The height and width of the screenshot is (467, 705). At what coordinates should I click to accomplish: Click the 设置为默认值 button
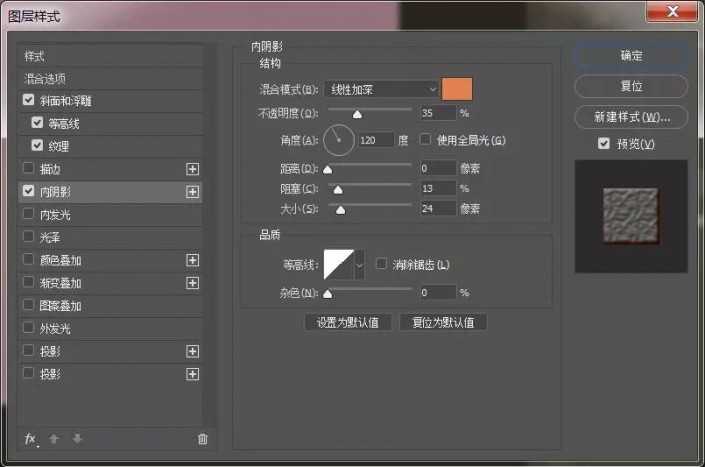point(347,322)
